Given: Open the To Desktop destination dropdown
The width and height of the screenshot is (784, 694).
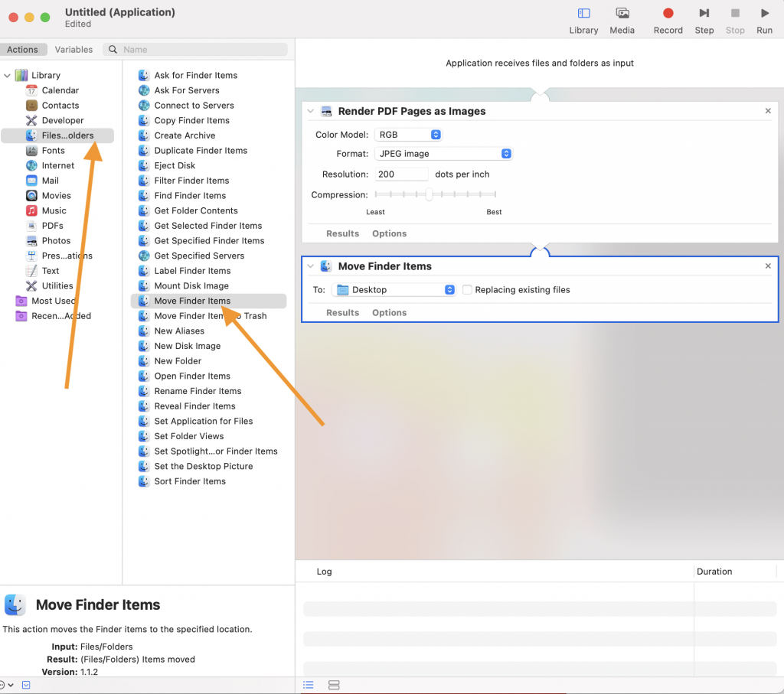Looking at the screenshot, I should (394, 290).
